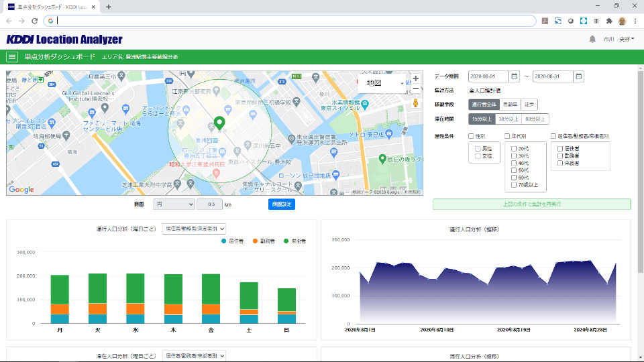Check the 女性 checkbox
This screenshot has height=362, width=644.
click(478, 156)
